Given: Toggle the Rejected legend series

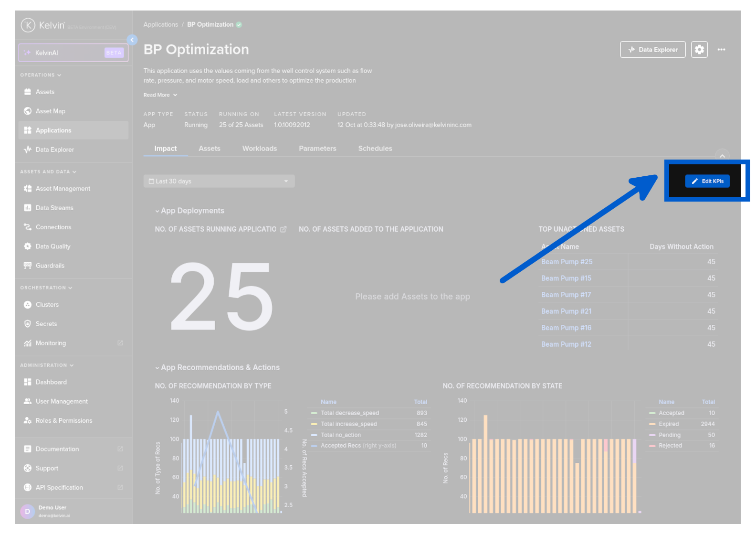Looking at the screenshot, I should click(x=670, y=446).
